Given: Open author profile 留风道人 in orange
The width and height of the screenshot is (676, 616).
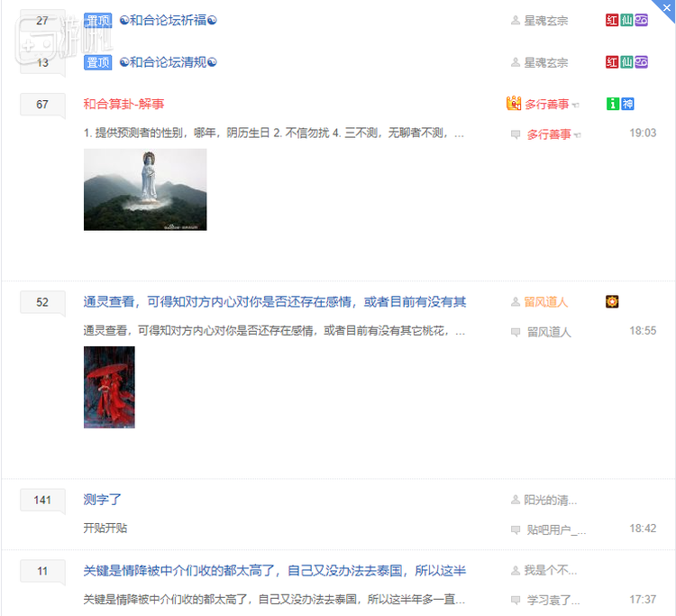Looking at the screenshot, I should [546, 301].
